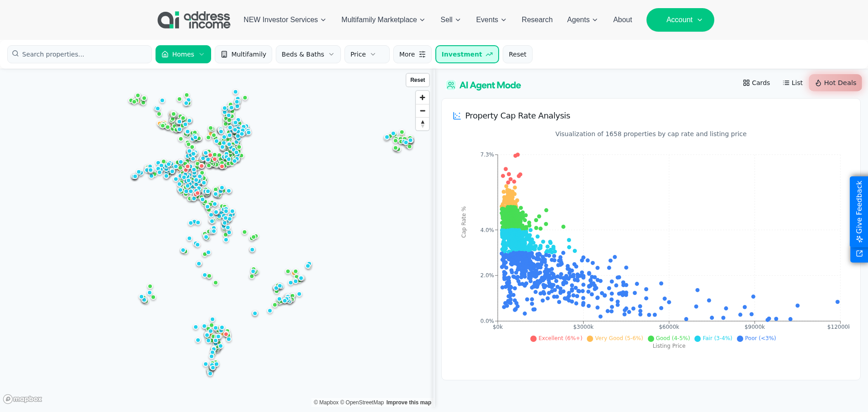Toggle the Multifamily property filter
This screenshot has height=412, width=868.
(243, 54)
